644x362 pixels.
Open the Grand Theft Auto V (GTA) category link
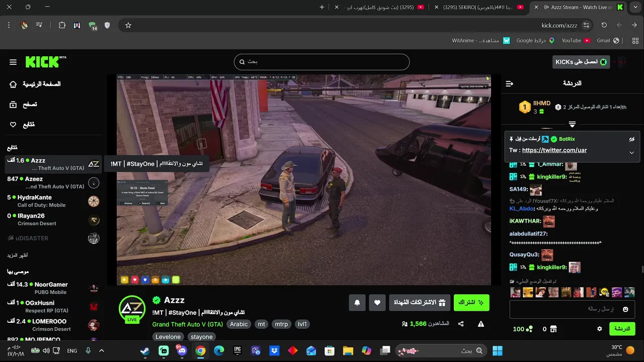188,324
